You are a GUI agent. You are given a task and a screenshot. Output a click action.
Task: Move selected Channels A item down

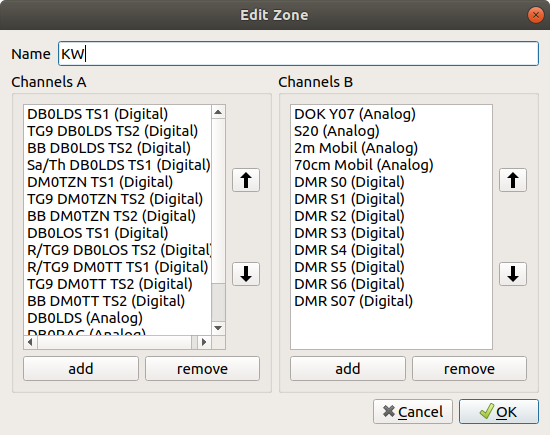(246, 274)
